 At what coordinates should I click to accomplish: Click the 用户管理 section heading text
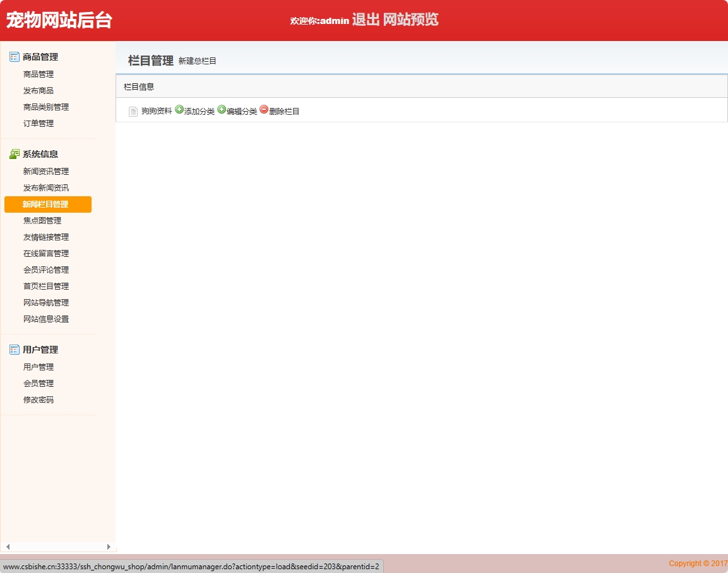(x=40, y=350)
